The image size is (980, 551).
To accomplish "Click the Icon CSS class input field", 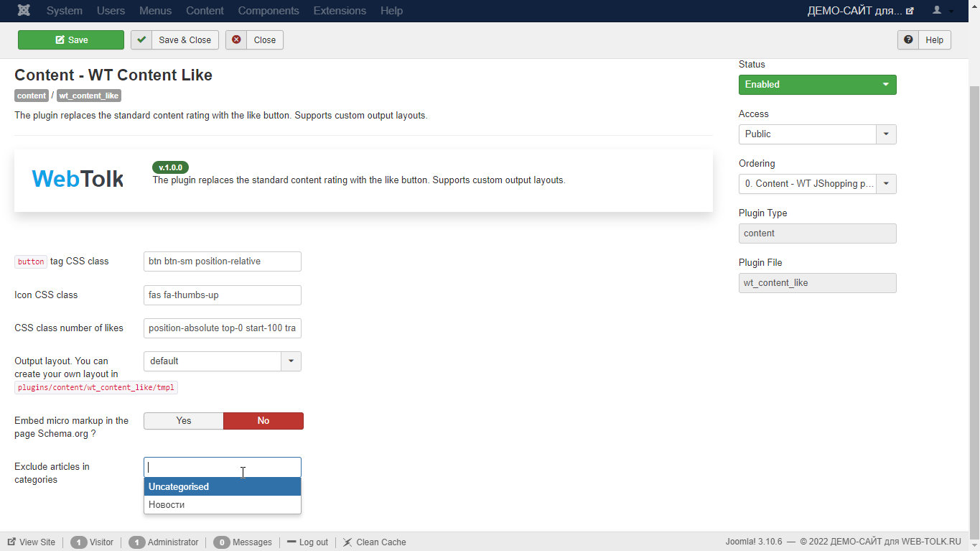I will [222, 295].
